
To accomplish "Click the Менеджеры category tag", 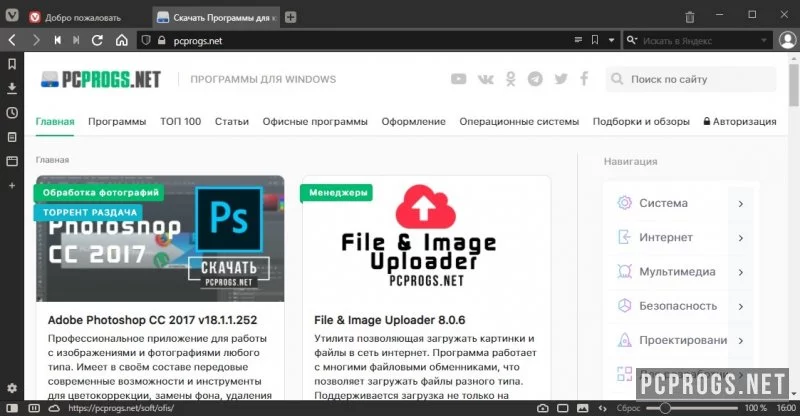I will [337, 192].
